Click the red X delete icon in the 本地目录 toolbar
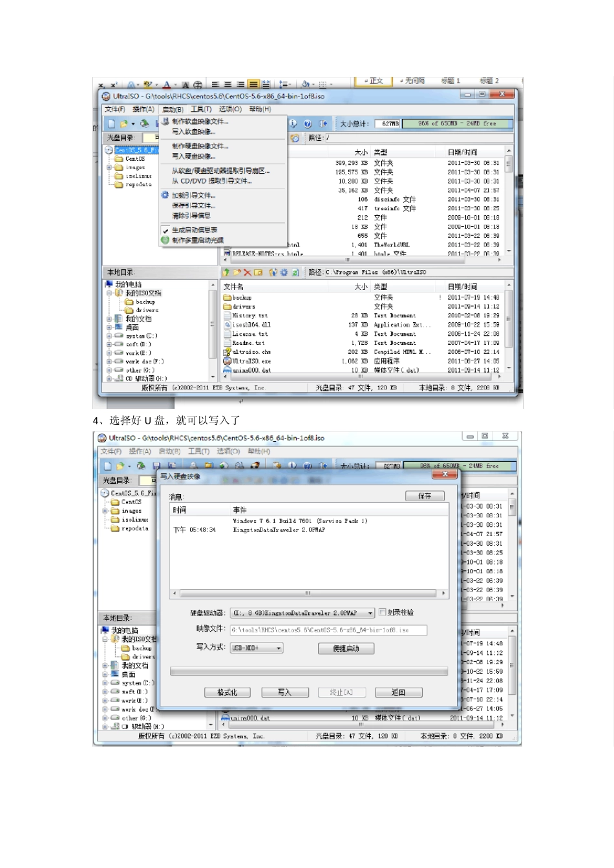Viewport: 614px width, 868px height. [x=248, y=273]
